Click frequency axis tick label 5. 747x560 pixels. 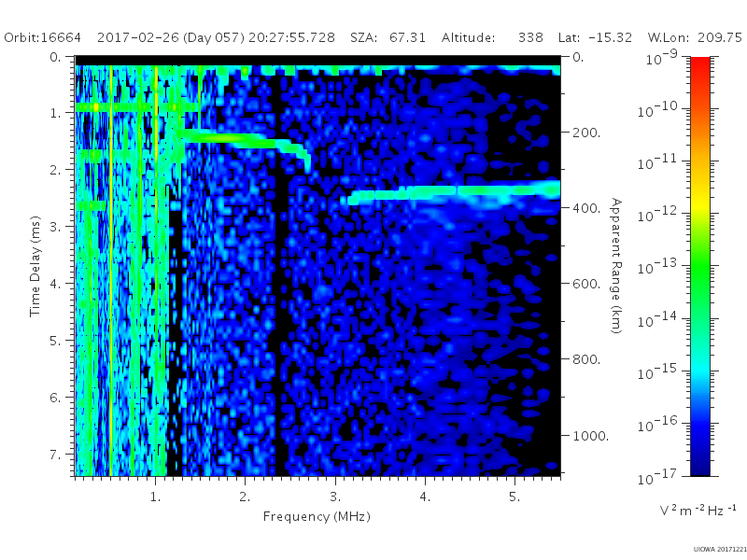514,497
